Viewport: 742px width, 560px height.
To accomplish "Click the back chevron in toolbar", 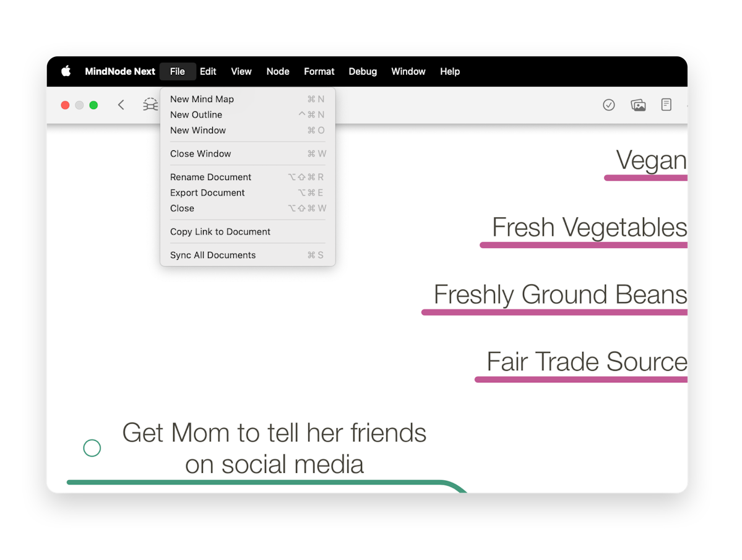I will click(x=121, y=105).
